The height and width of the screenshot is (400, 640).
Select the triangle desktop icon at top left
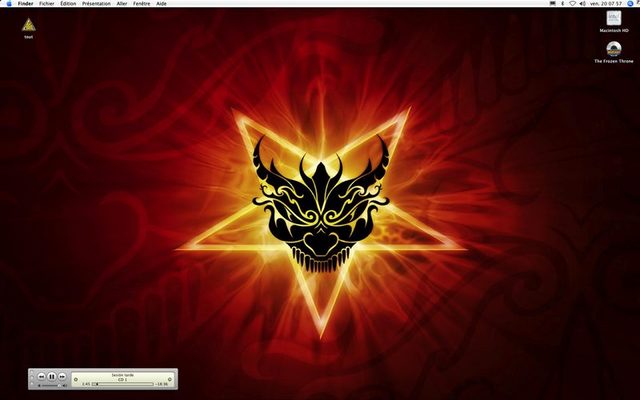[29, 25]
